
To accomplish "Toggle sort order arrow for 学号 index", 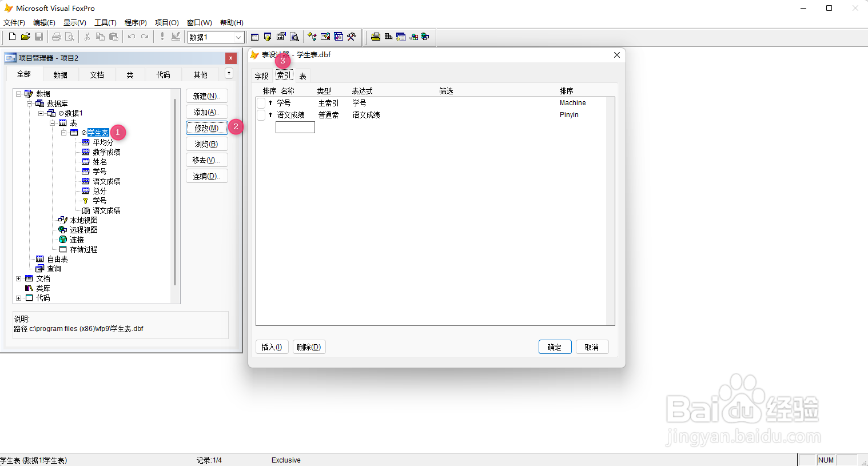I will pyautogui.click(x=269, y=103).
